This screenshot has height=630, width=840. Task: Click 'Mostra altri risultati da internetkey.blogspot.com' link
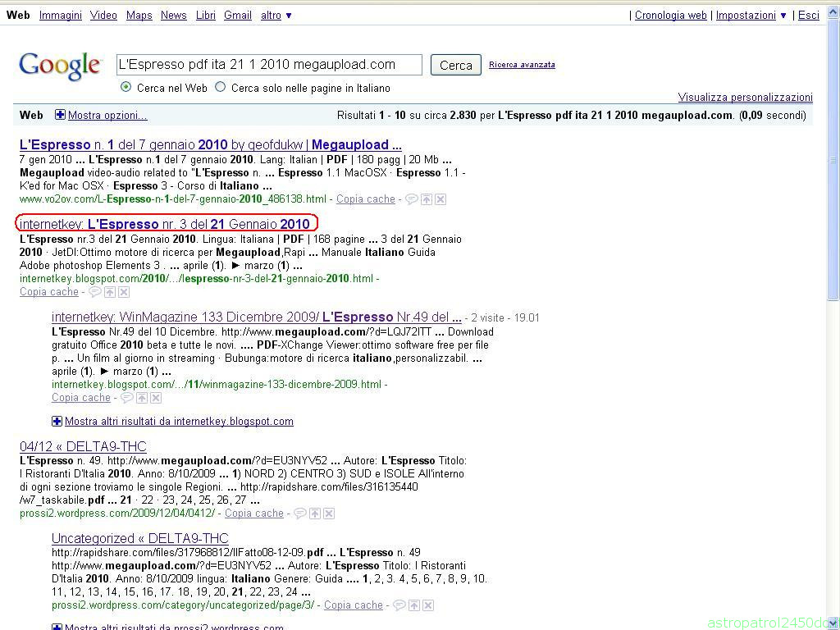(179, 422)
